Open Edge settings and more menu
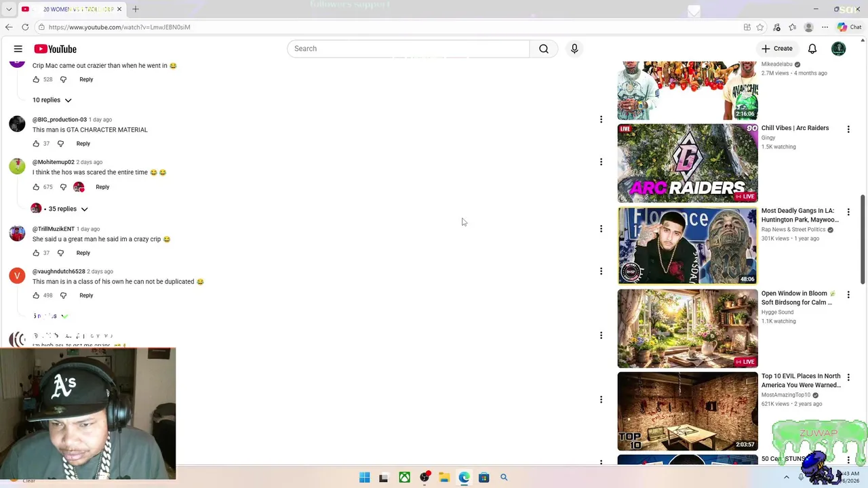 [825, 27]
